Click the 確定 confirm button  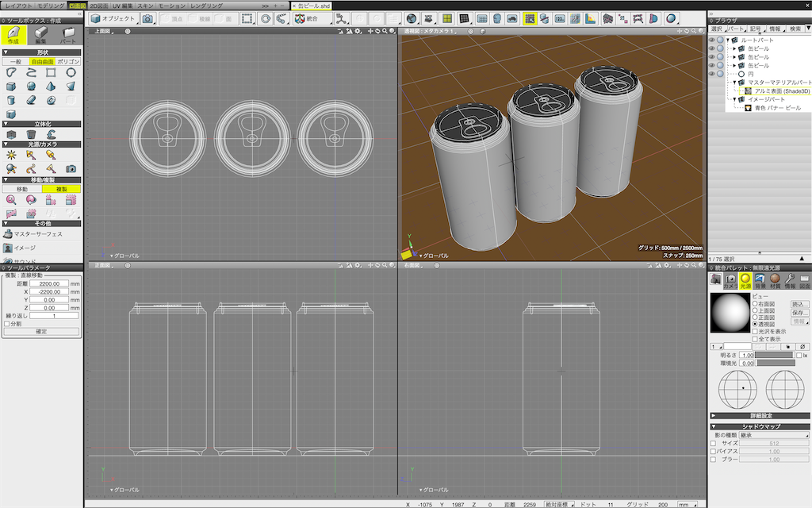(41, 331)
